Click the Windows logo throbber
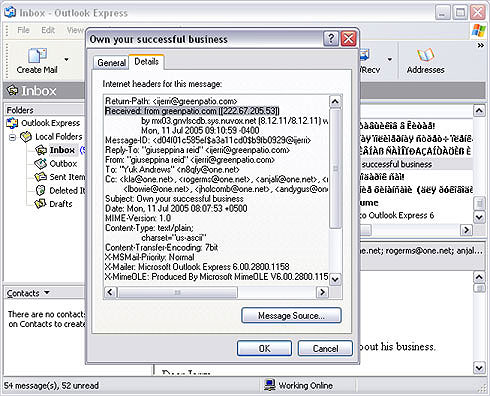Viewport: 490px width, 396px height. coord(479,30)
